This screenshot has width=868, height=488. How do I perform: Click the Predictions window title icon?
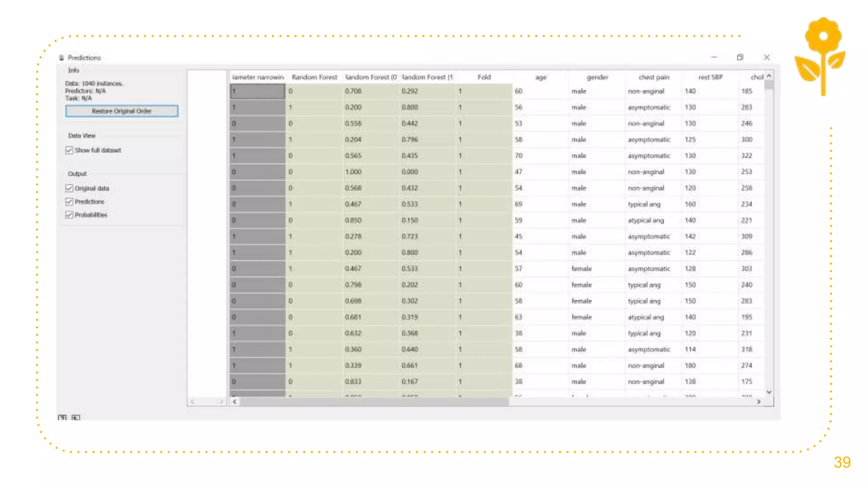point(62,58)
